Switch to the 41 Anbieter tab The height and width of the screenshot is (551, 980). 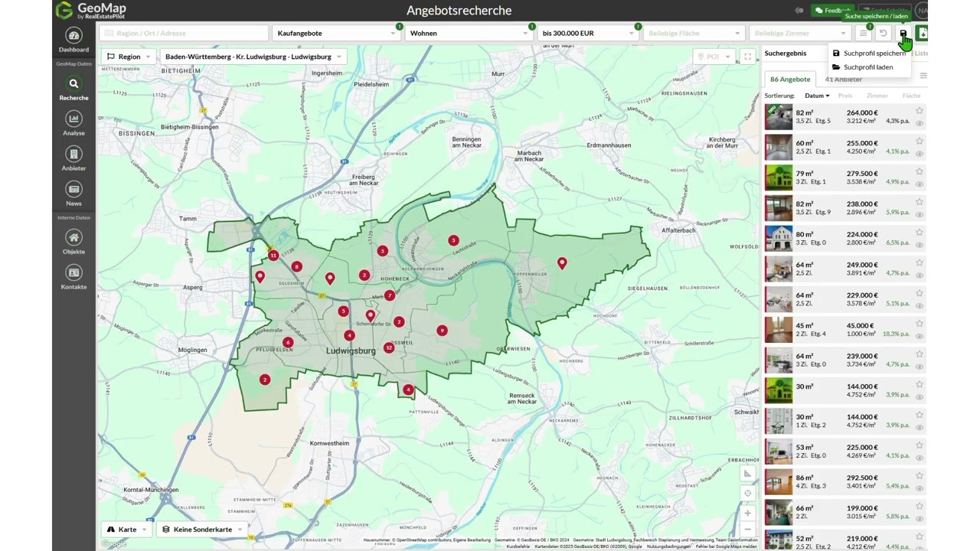[843, 80]
